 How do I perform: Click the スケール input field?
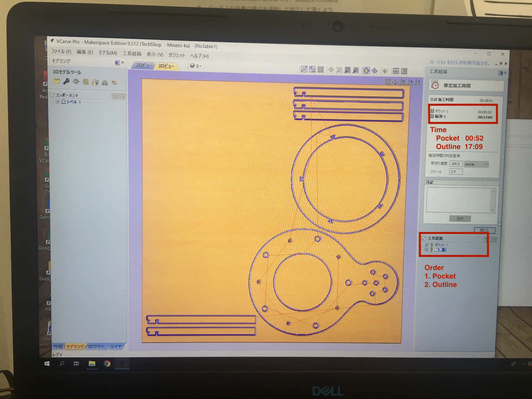pyautogui.click(x=456, y=172)
